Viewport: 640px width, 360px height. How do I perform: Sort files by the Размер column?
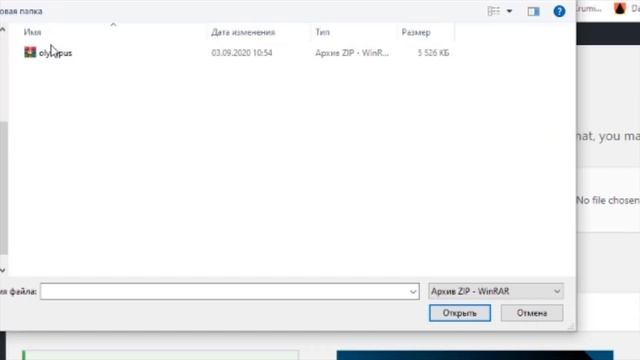[x=416, y=32]
